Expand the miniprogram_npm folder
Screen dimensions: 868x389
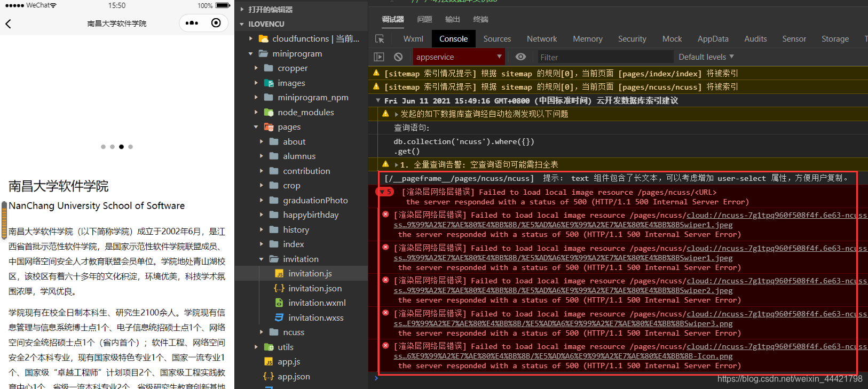point(256,98)
